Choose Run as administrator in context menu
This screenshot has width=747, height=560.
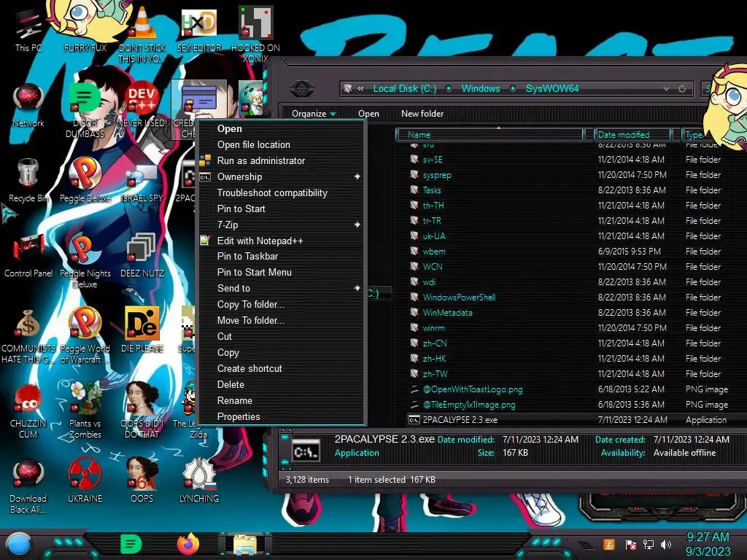282,161
